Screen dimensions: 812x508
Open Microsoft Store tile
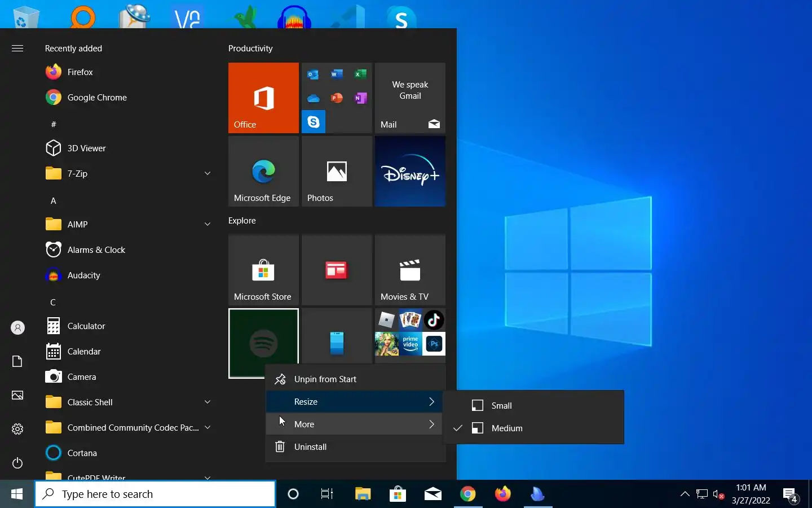click(x=263, y=270)
